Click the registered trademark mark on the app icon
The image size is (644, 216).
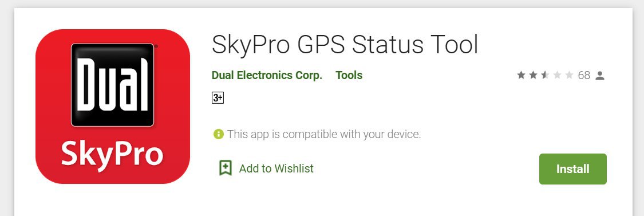[156, 46]
